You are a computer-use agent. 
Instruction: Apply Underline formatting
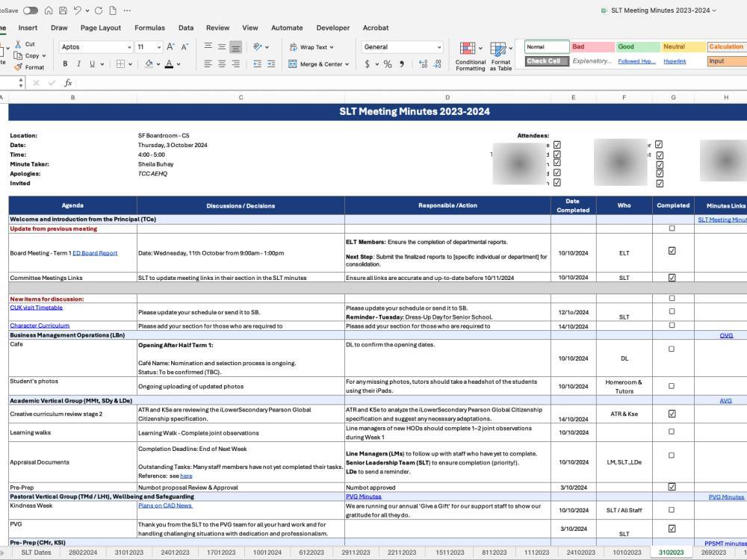coord(92,63)
